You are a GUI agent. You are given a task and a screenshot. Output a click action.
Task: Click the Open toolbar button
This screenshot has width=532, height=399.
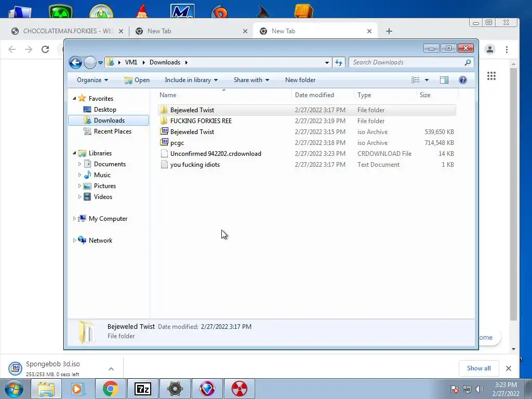point(137,80)
